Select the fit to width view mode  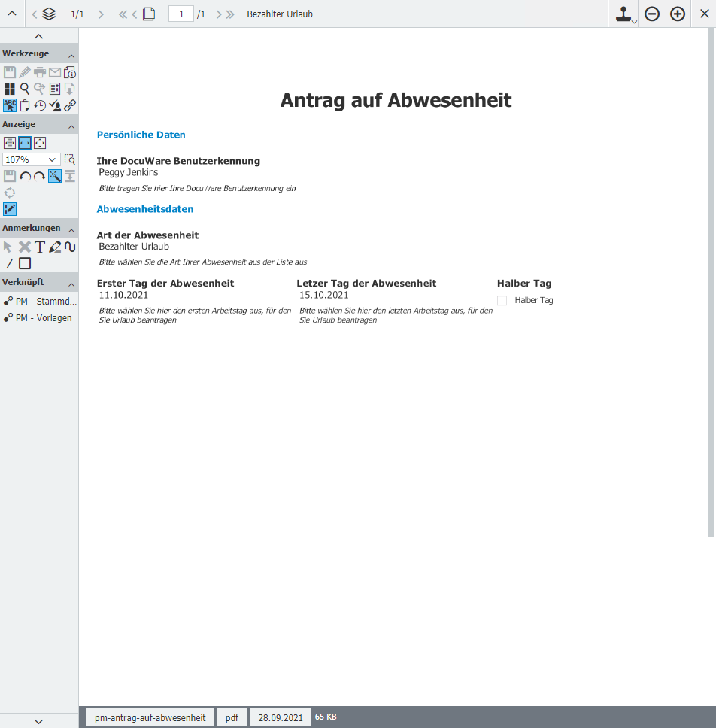click(x=25, y=143)
